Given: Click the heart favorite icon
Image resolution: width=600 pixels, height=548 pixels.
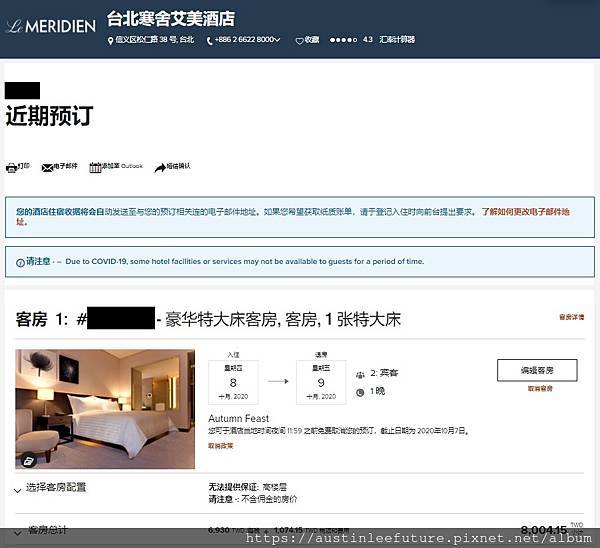Looking at the screenshot, I should click(299, 41).
